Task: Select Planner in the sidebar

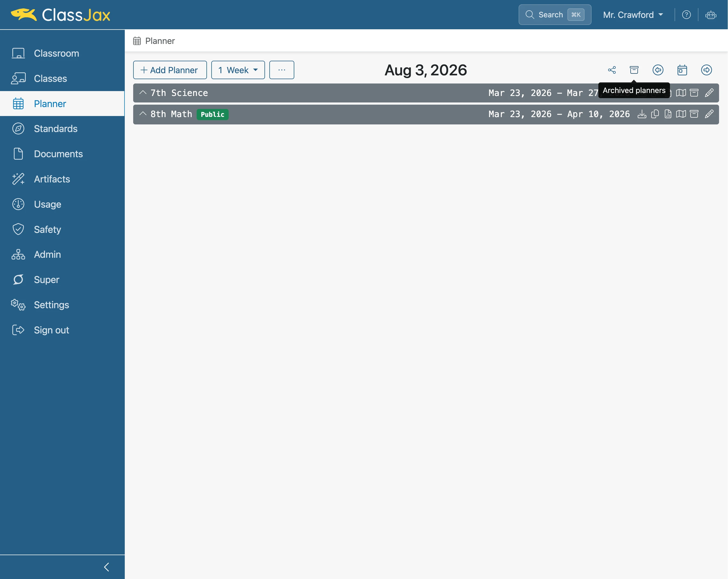Action: pyautogui.click(x=62, y=104)
